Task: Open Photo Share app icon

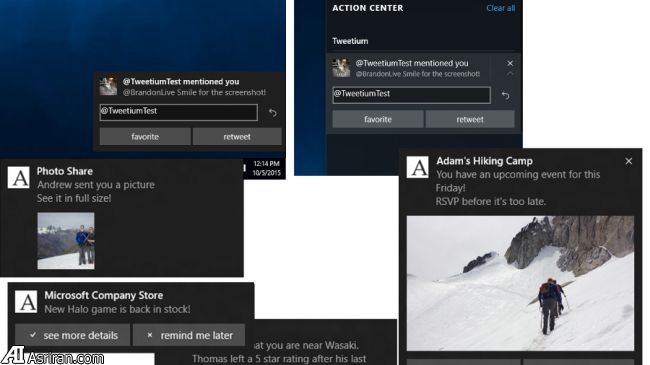Action: pyautogui.click(x=19, y=178)
